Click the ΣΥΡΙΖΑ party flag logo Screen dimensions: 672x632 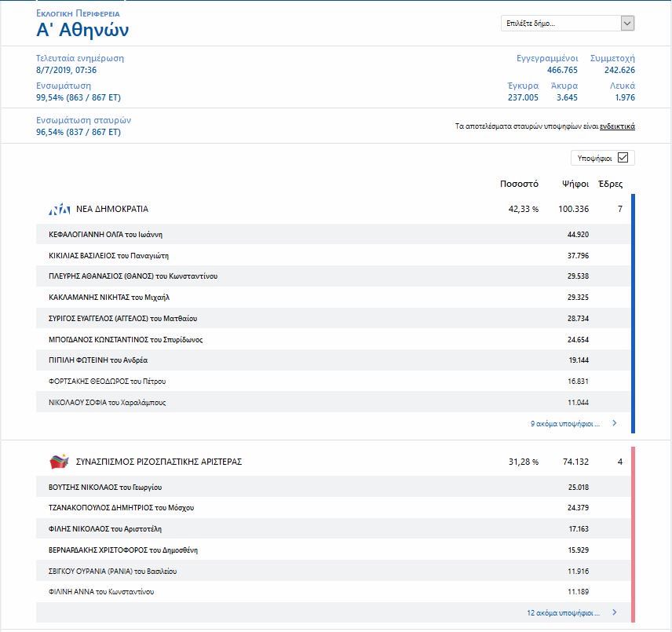(59, 462)
